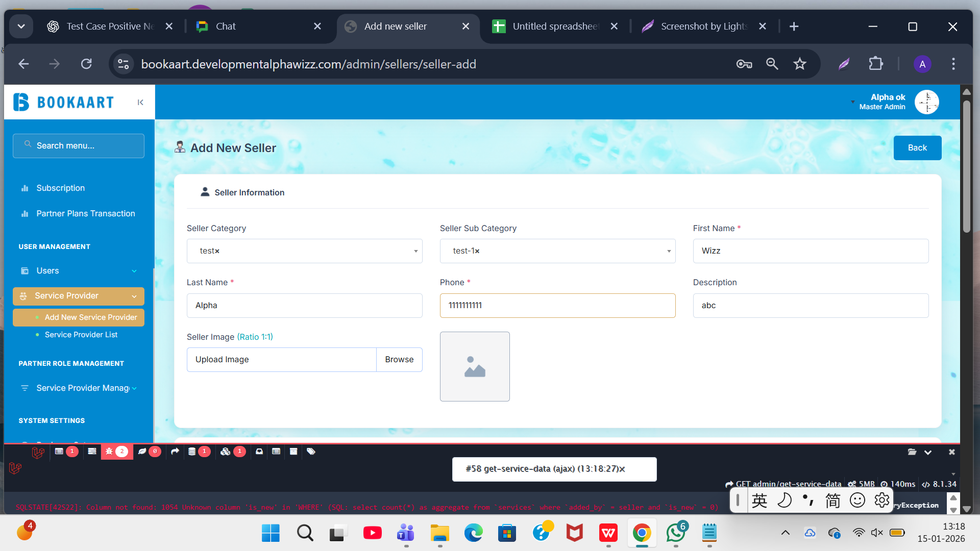Close the Laravel debugbar
Viewport: 980px width, 551px height.
click(951, 452)
